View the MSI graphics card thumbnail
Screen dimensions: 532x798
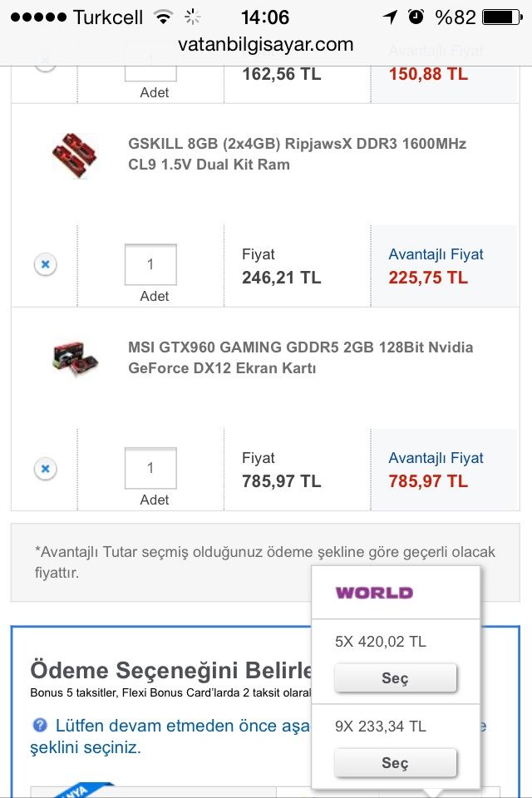pos(75,357)
